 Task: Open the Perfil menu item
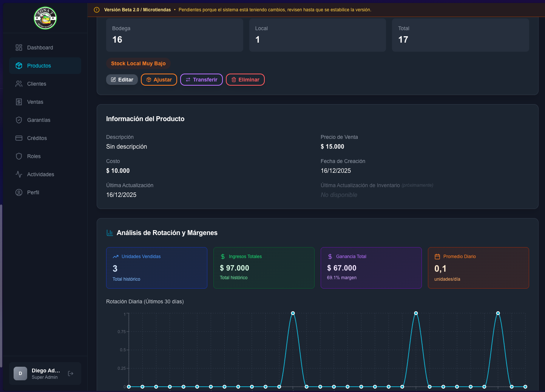coord(33,192)
